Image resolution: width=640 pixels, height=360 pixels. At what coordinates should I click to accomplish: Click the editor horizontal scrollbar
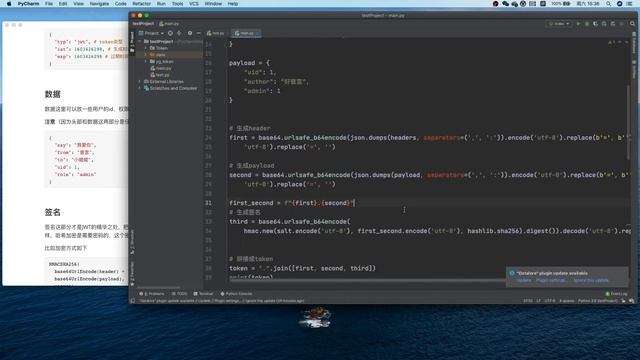tap(367, 280)
